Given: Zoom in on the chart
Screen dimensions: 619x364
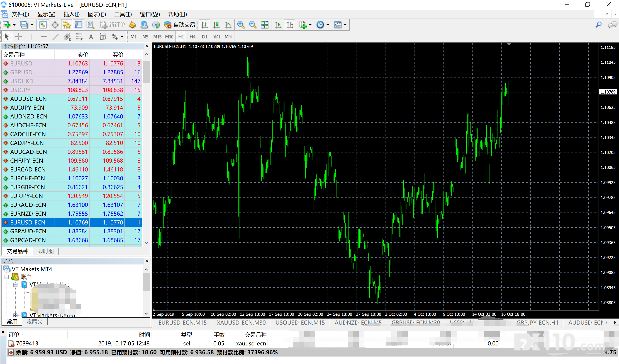Looking at the screenshot, I should [x=241, y=24].
